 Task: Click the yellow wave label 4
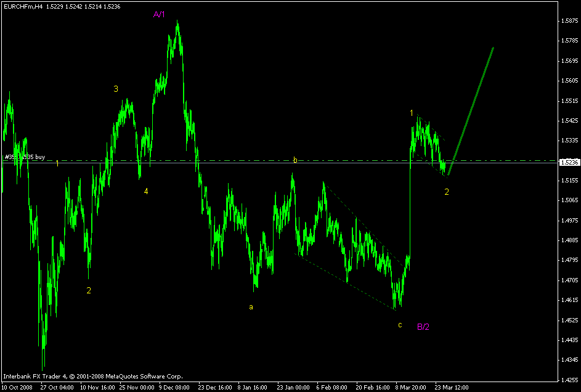[146, 192]
